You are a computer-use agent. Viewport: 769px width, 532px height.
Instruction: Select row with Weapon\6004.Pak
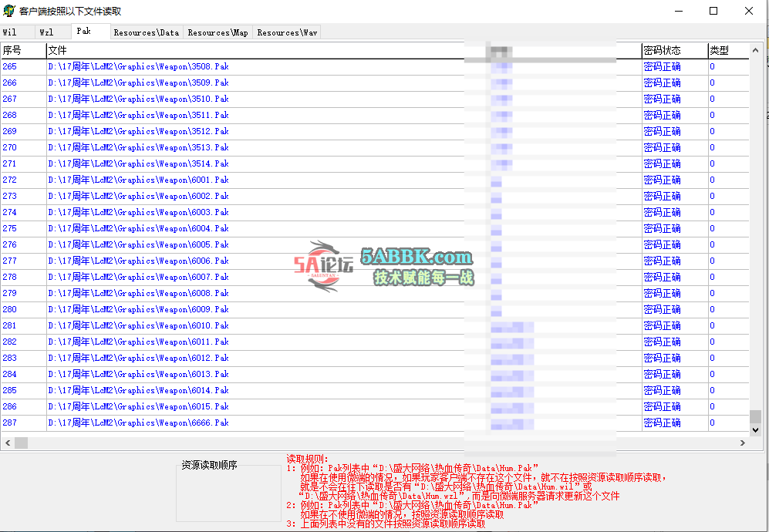(375, 228)
